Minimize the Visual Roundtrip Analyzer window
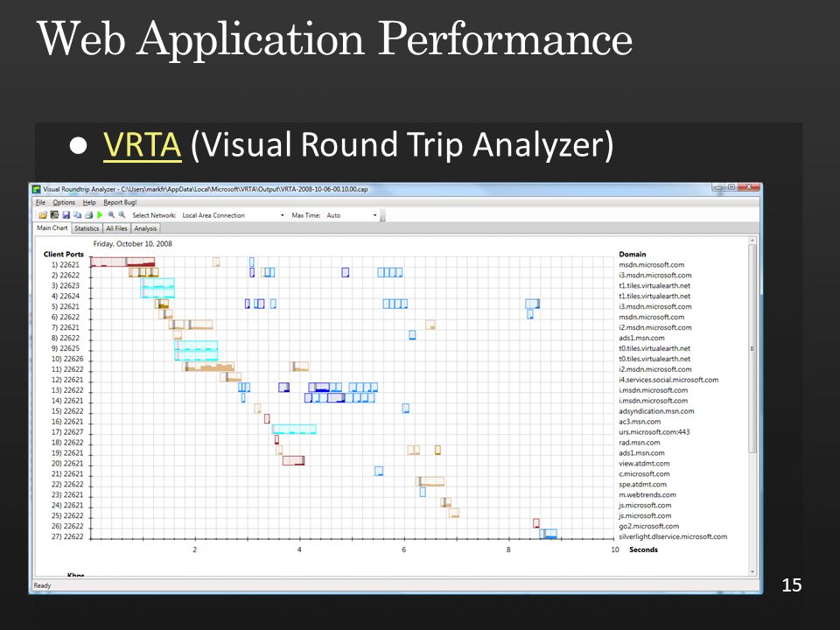 719,187
